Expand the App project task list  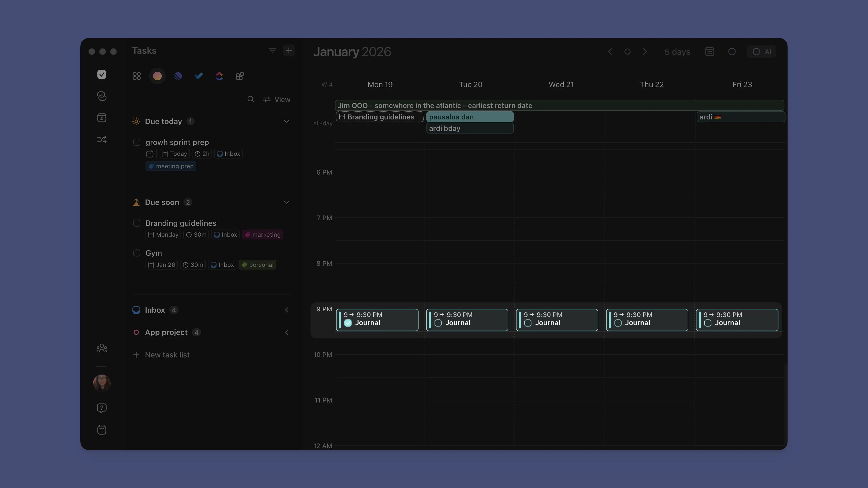287,332
